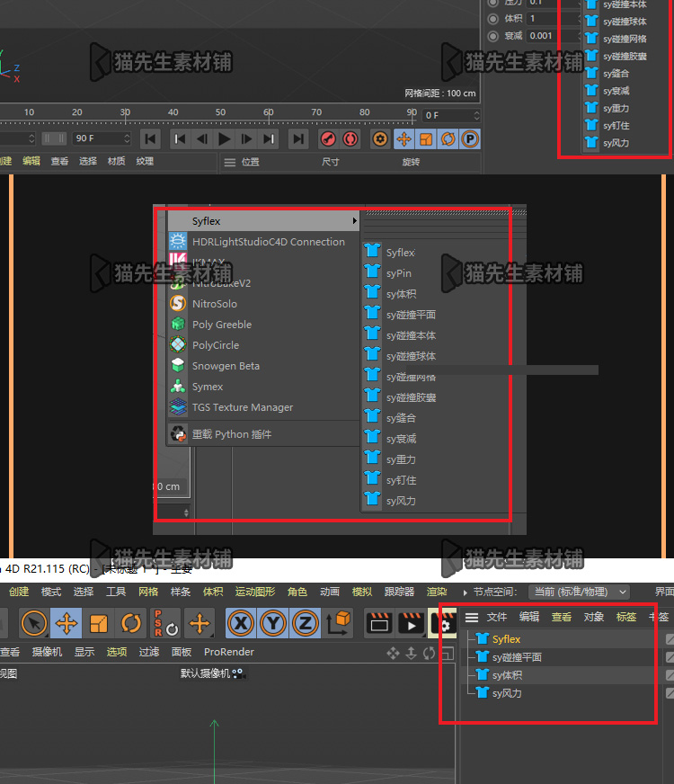
Task: Select the Move tool in main toolbar
Action: click(x=66, y=623)
